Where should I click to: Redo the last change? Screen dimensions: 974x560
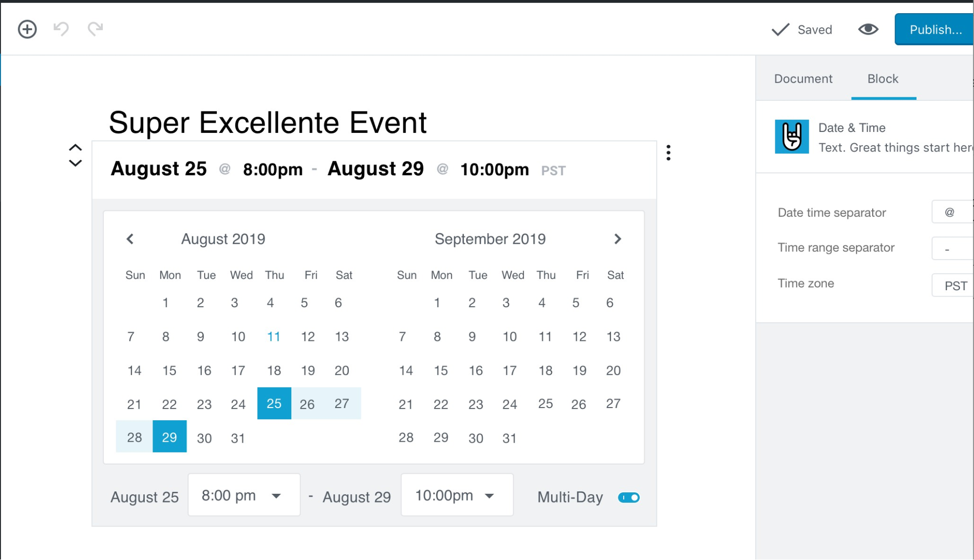95,29
